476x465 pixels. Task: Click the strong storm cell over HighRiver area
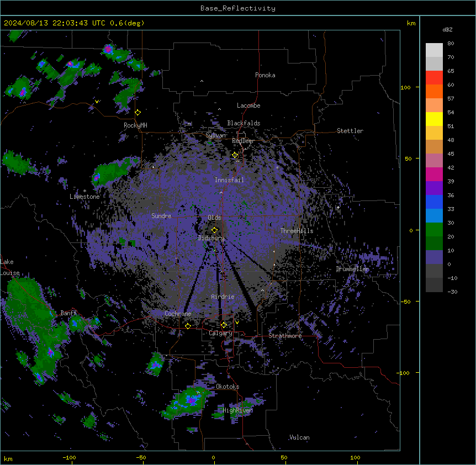(191, 400)
